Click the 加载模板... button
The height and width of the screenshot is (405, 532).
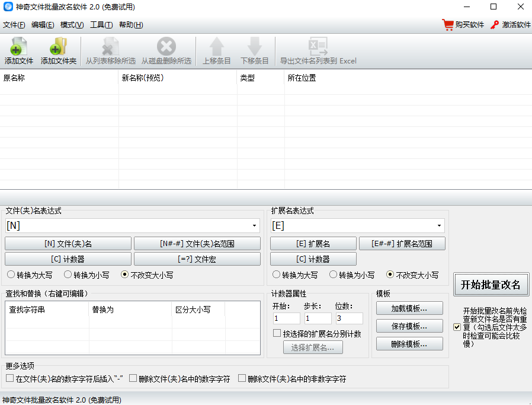pos(409,308)
